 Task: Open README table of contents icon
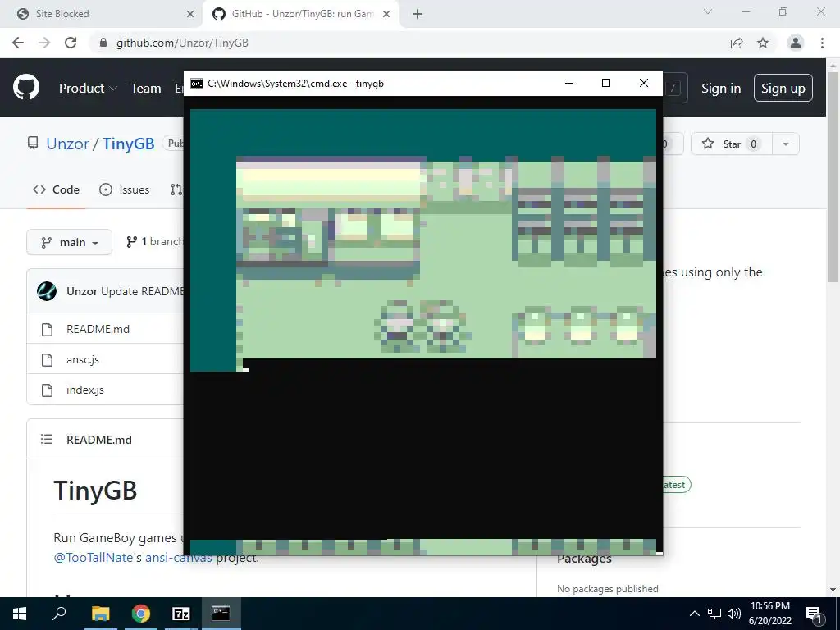[47, 440]
